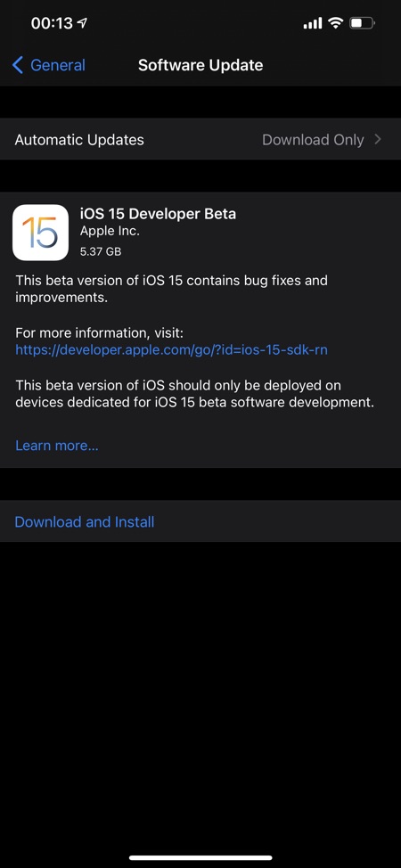Tap the Apple Inc. publisher text

coord(110,232)
